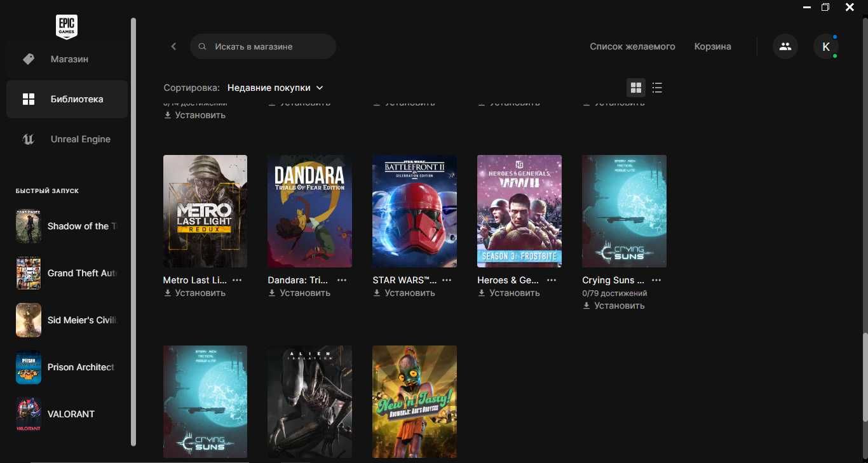Screen dimensions: 868x463
Task: Open the Dandara Trials of Fear cover
Action: 309,211
